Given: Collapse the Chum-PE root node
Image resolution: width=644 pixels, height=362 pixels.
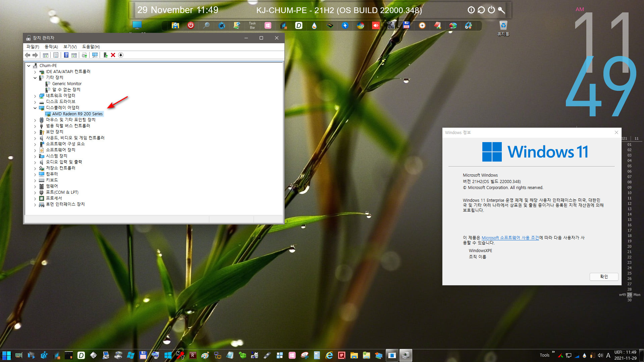Looking at the screenshot, I should tap(29, 66).
